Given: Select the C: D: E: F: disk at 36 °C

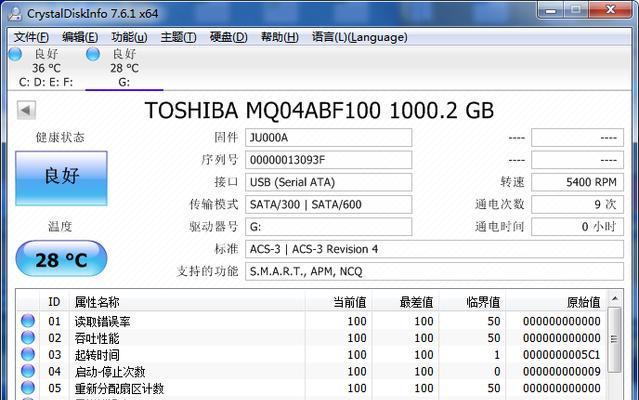Looking at the screenshot, I should 46,68.
